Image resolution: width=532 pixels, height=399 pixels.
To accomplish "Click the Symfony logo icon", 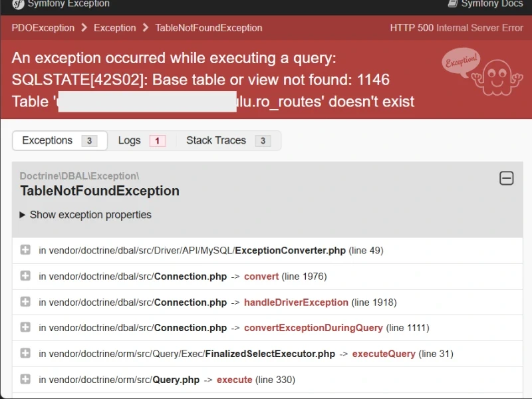I will [17, 4].
